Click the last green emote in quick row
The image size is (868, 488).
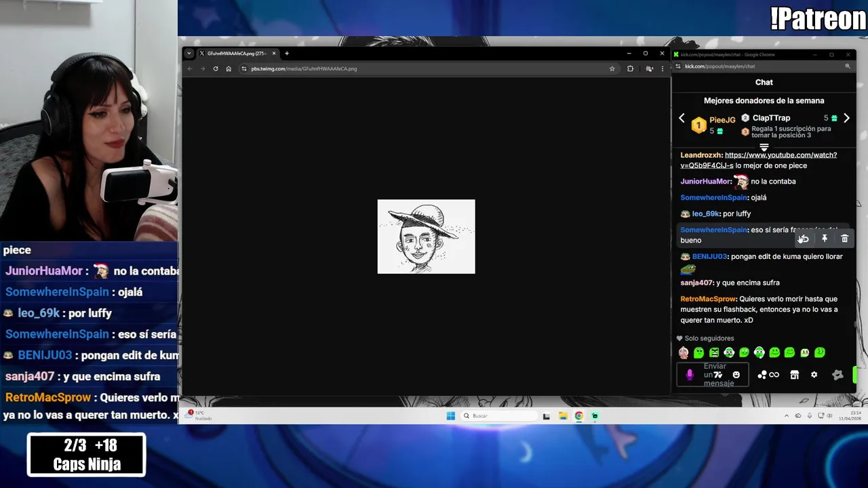pyautogui.click(x=820, y=352)
